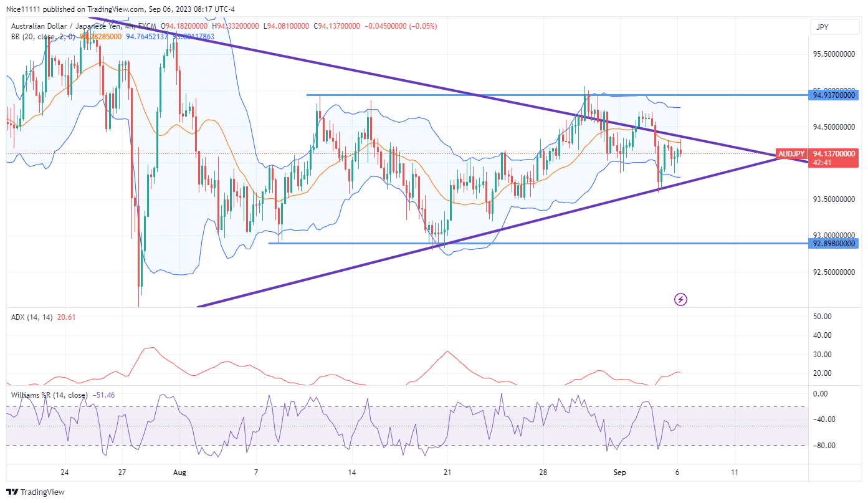Screen dimensions: 868x503
Task: Click the BB (20, close, 2, 0) indicator legend
Action: 44,37
